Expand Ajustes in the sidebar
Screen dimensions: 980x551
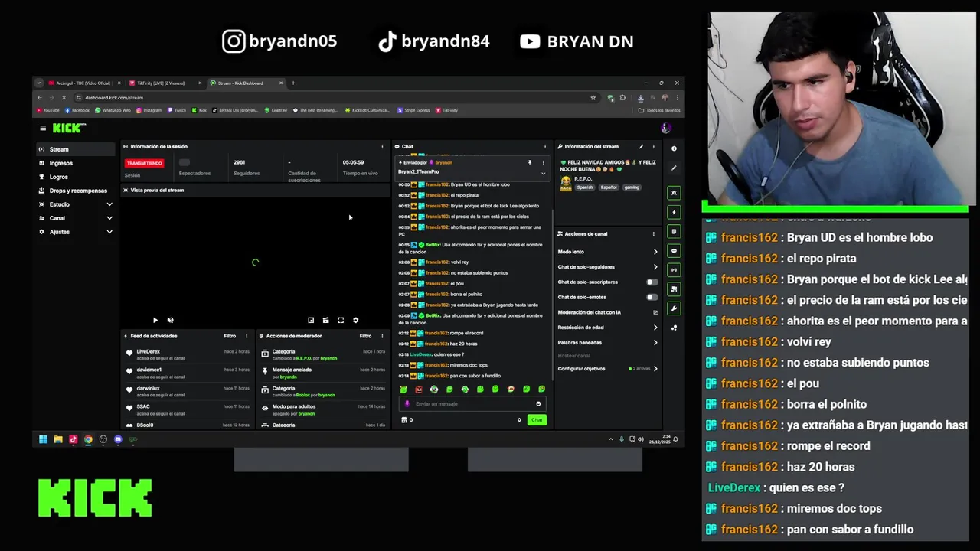(x=76, y=232)
